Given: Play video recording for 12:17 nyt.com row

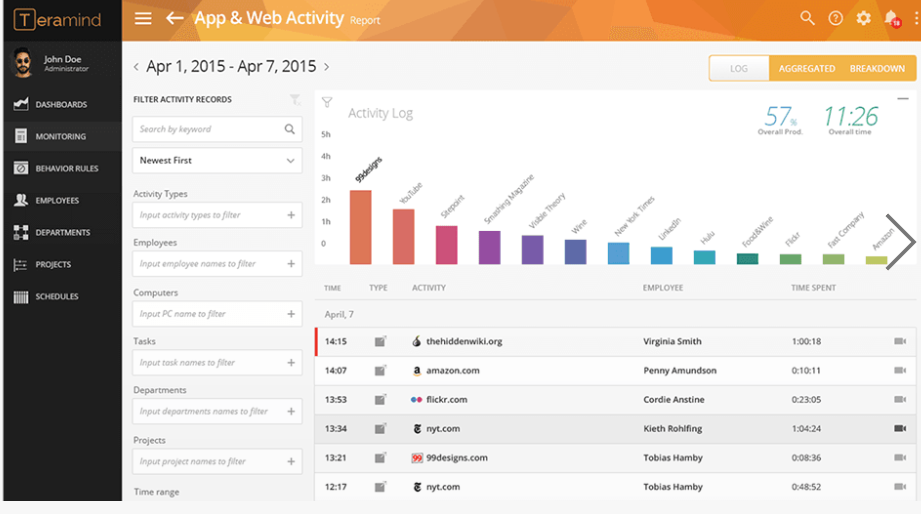Looking at the screenshot, I should coord(900,486).
